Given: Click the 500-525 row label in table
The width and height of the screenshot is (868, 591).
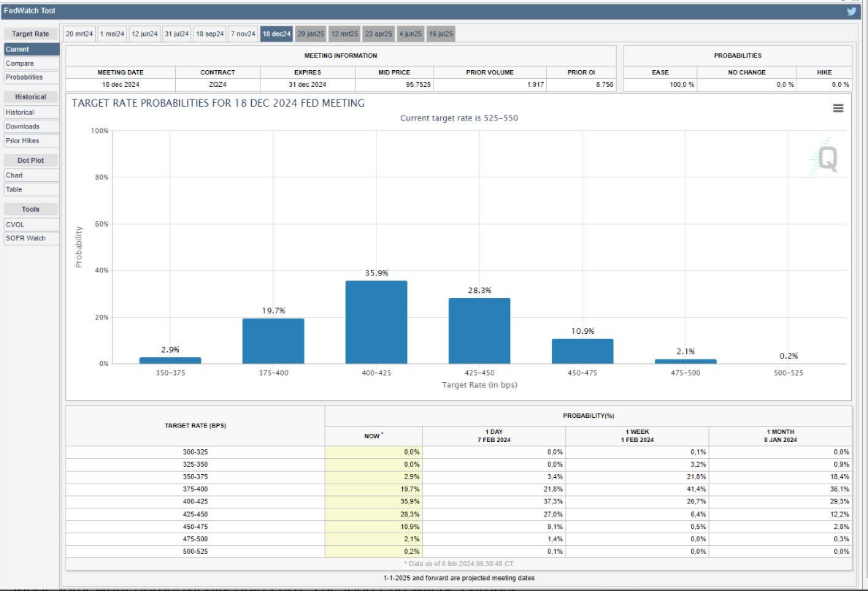Looking at the screenshot, I should click(x=196, y=552).
